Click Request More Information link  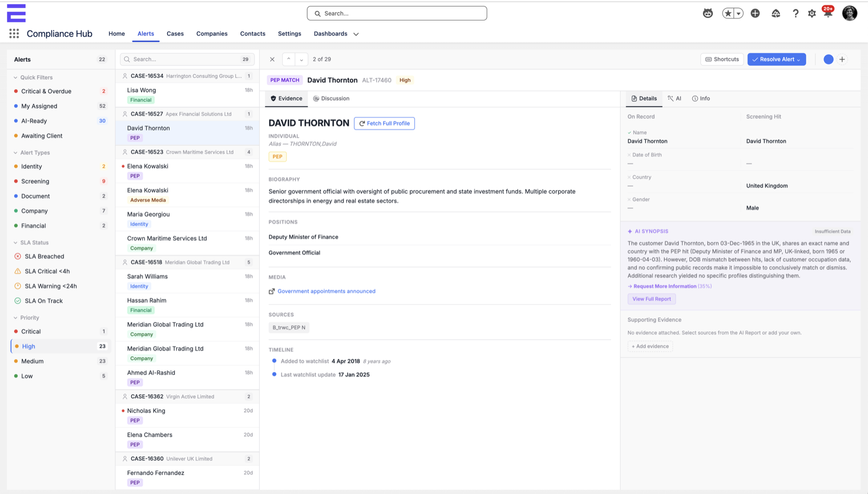pos(665,286)
